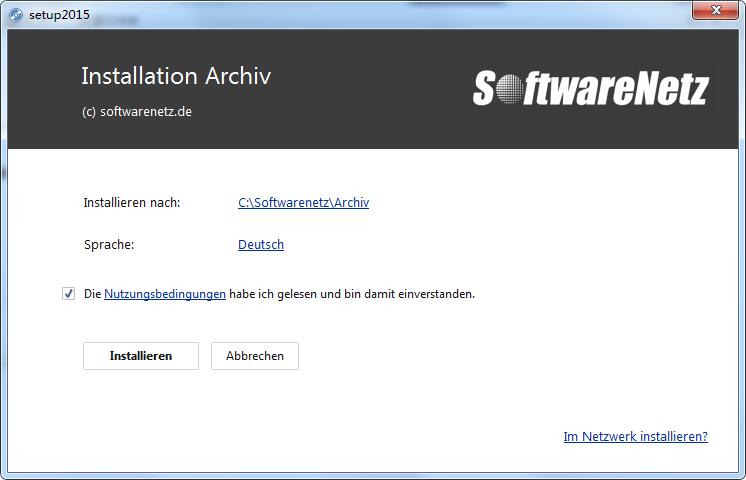Click the setup2015 title bar icon
The width and height of the screenshot is (746, 480).
point(16,15)
